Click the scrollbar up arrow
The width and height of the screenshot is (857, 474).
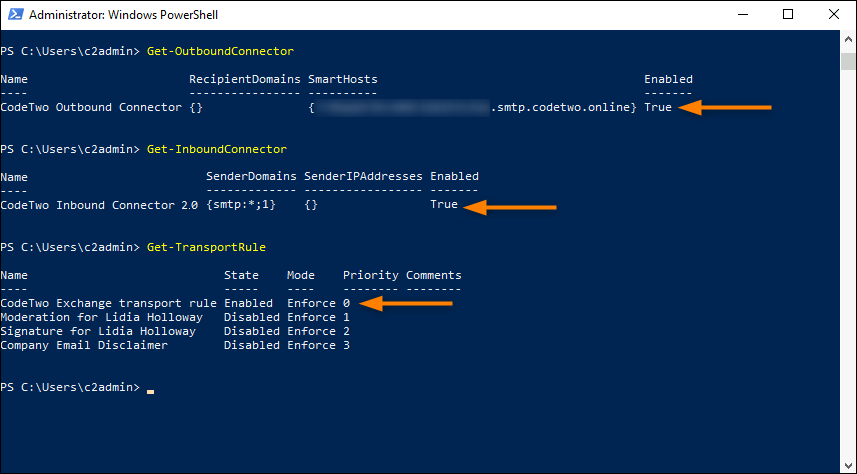click(x=848, y=39)
